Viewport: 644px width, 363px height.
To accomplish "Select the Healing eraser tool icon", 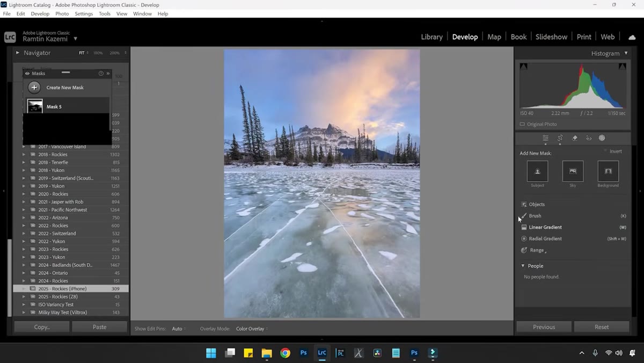I will (574, 138).
